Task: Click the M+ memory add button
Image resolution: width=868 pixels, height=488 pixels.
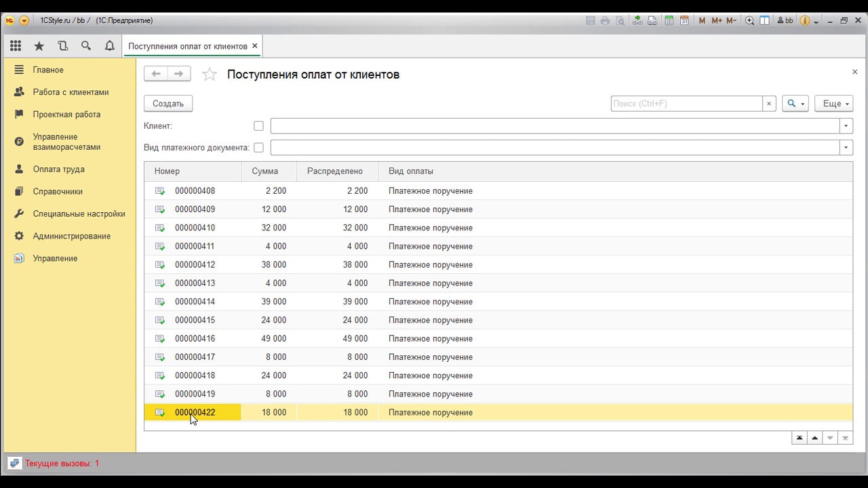Action: pyautogui.click(x=716, y=21)
